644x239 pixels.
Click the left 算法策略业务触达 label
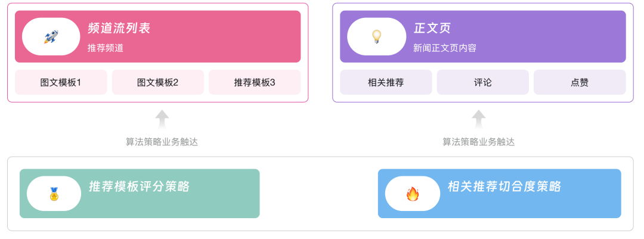(162, 142)
